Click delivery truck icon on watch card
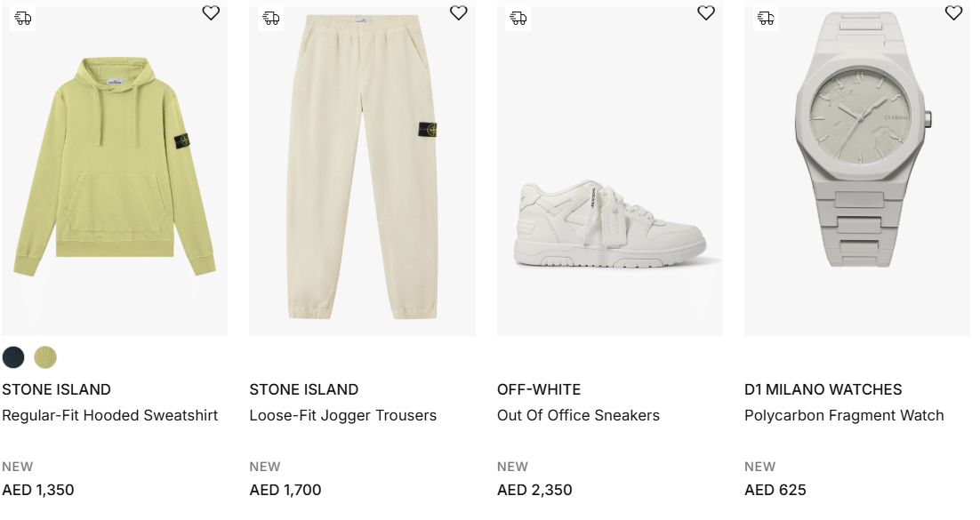 766,18
